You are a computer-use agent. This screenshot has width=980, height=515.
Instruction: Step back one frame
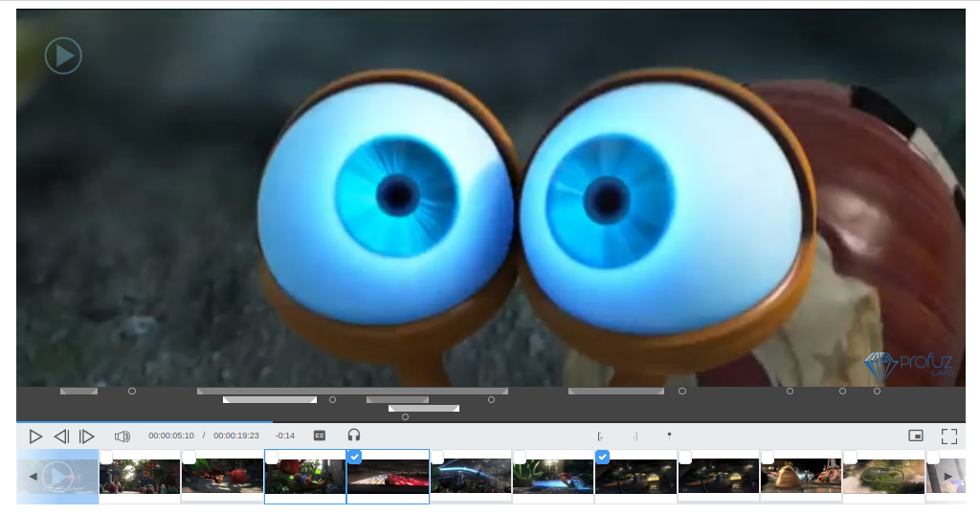[x=61, y=437]
